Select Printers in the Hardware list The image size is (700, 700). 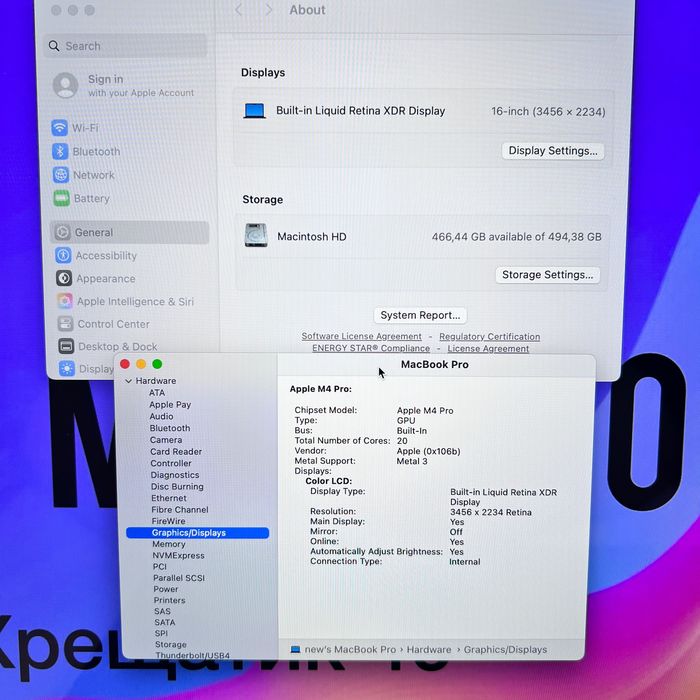coord(170,600)
